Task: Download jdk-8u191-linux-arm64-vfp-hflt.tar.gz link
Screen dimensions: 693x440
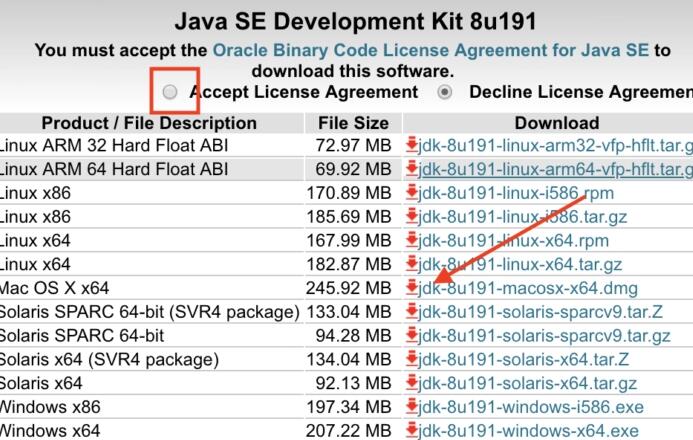Action: pyautogui.click(x=556, y=169)
